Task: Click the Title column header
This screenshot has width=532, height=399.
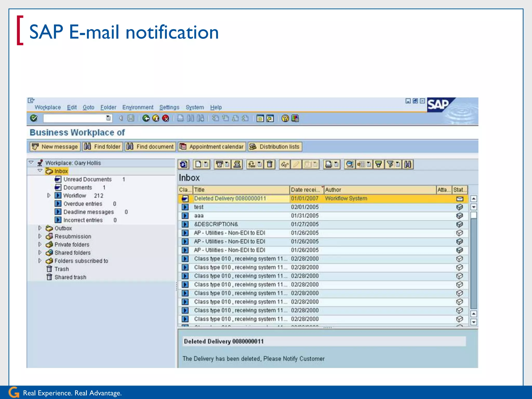Action: (241, 190)
